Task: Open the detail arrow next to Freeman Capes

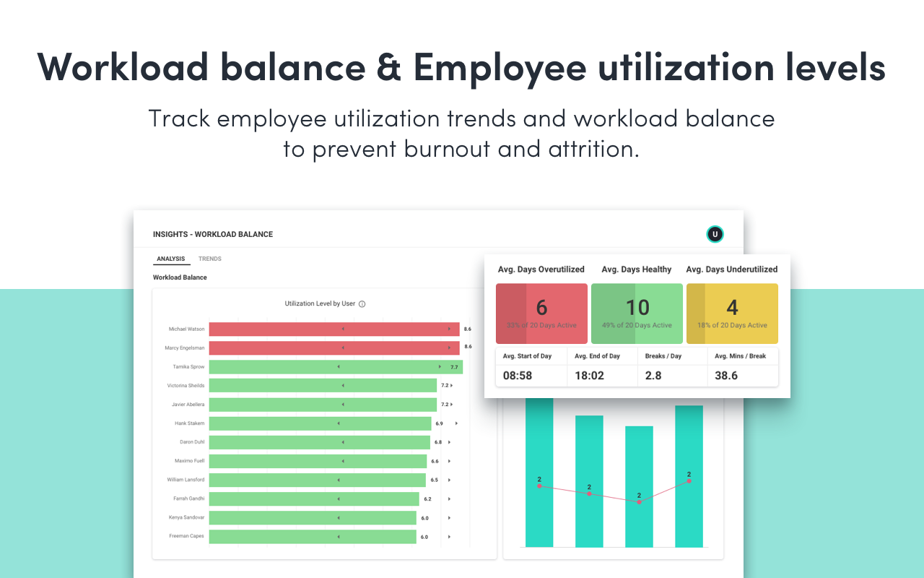Action: coord(449,536)
